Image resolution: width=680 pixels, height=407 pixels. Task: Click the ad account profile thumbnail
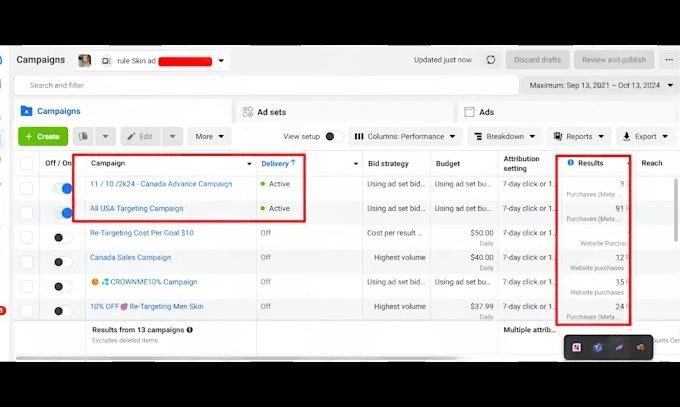coord(85,61)
